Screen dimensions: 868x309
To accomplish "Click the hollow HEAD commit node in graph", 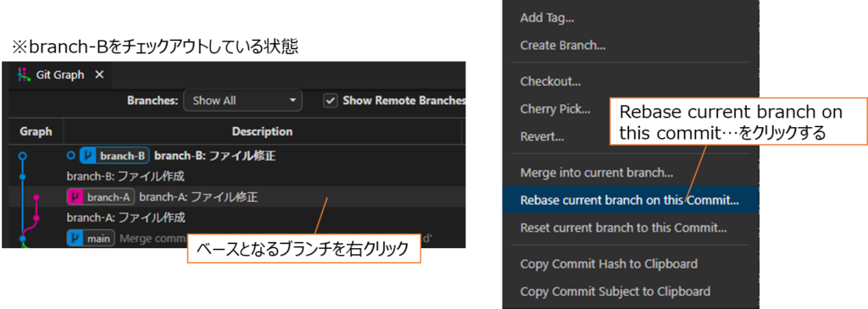I will 22,156.
